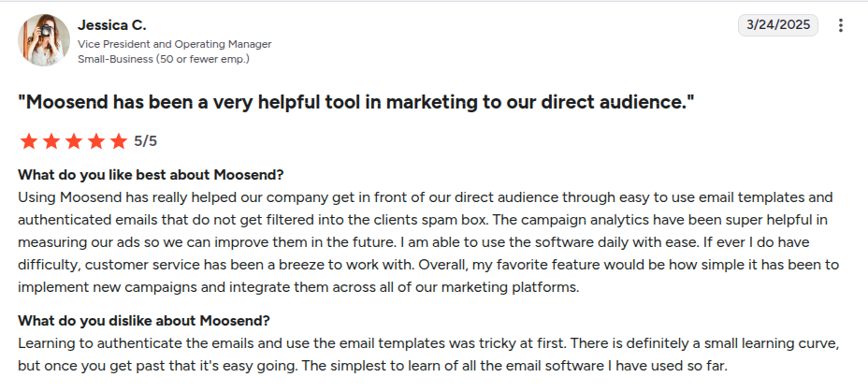Click the second rating star
Viewport: 868px width, 392px height.
point(51,141)
